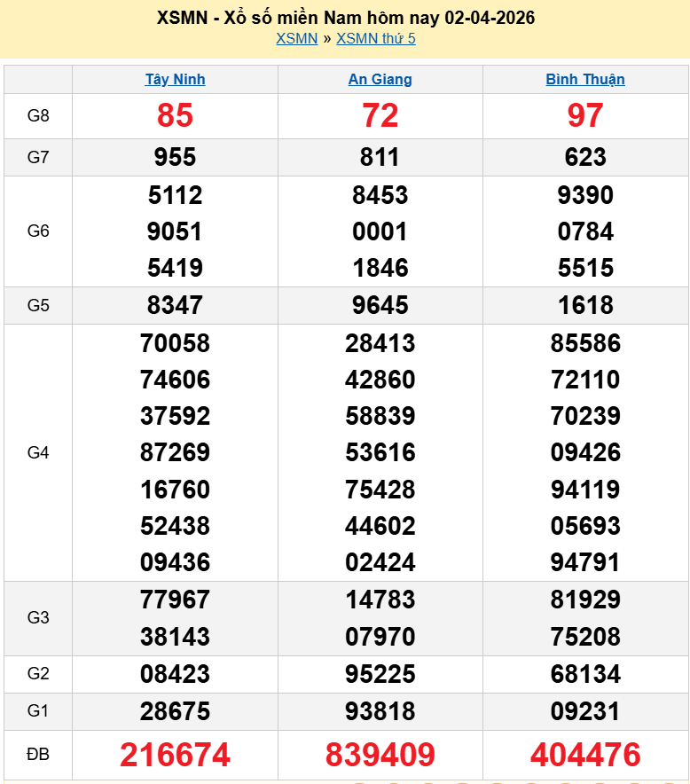The width and height of the screenshot is (690, 784).
Task: Click Bình Thuận G5 number 1618
Action: pyautogui.click(x=585, y=305)
